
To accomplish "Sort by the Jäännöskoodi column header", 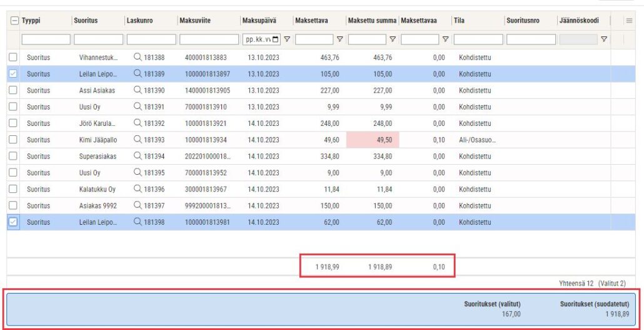I will point(579,21).
